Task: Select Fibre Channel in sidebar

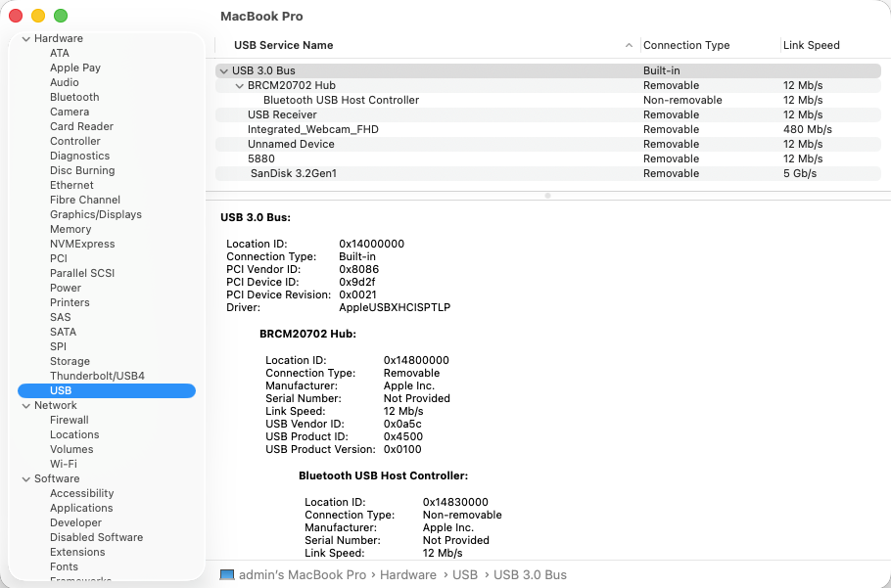Action: (85, 201)
